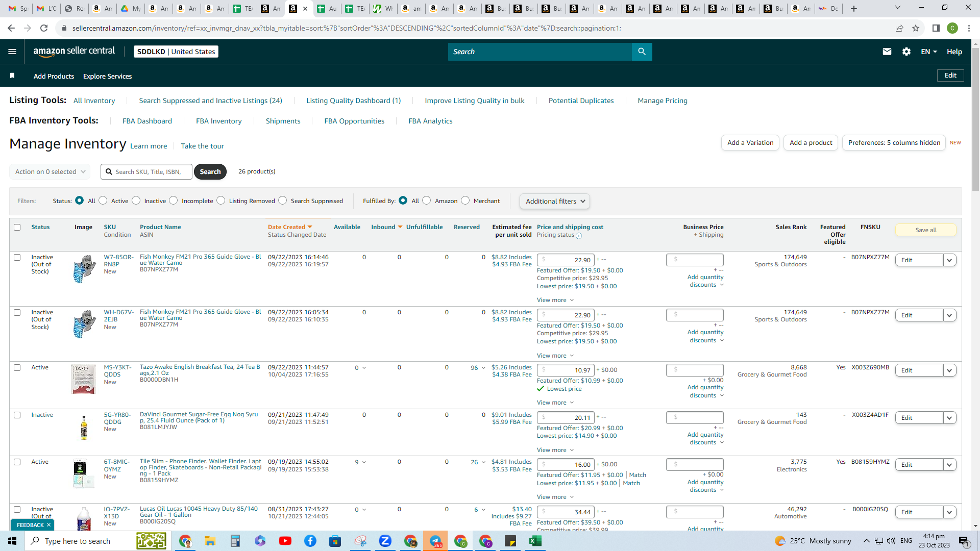Click the Add a product button
This screenshot has width=980, height=551.
point(811,143)
